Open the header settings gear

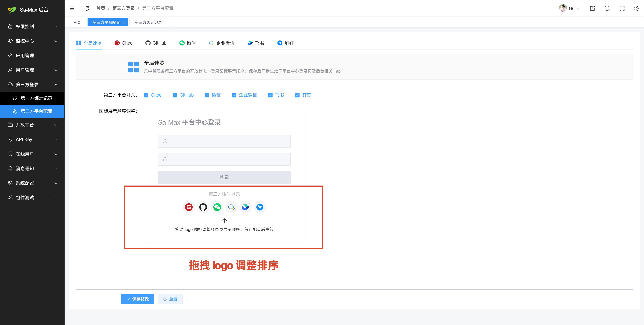click(x=637, y=9)
